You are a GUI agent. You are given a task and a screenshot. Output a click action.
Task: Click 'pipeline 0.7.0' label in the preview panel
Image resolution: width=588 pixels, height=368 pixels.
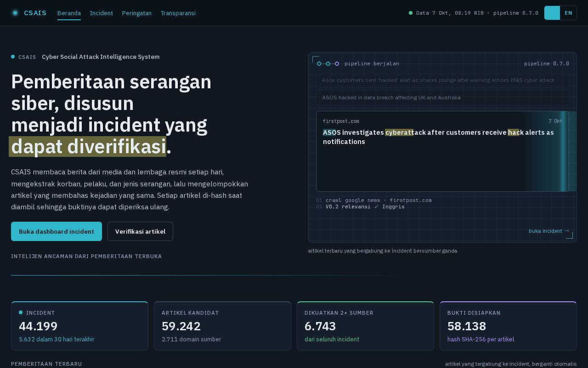[547, 63]
